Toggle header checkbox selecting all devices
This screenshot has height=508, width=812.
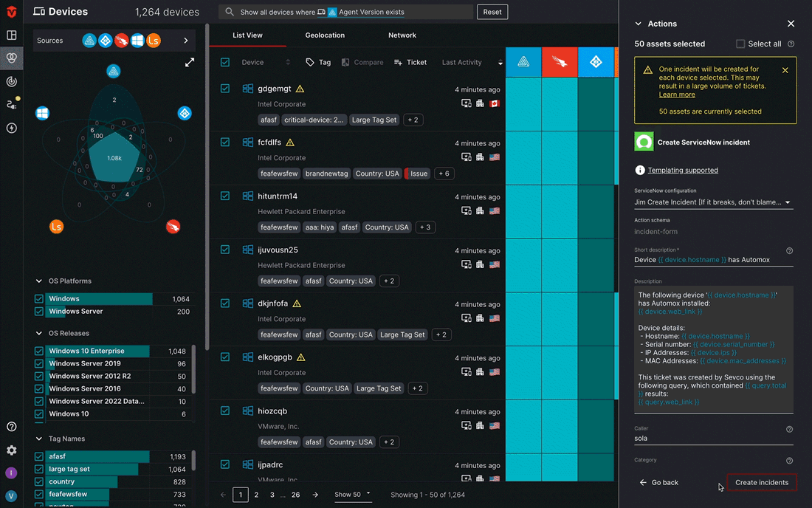pyautogui.click(x=224, y=62)
